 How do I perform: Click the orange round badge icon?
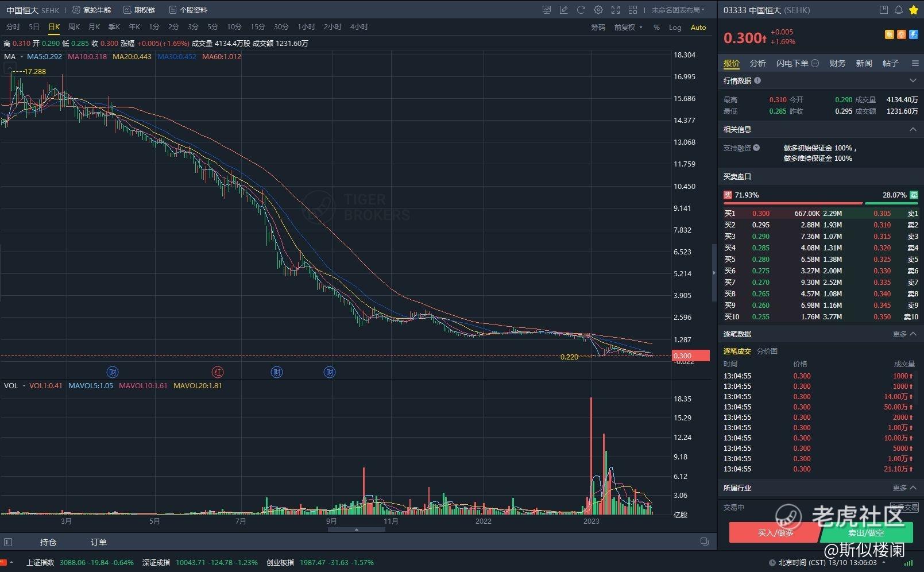pos(902,34)
